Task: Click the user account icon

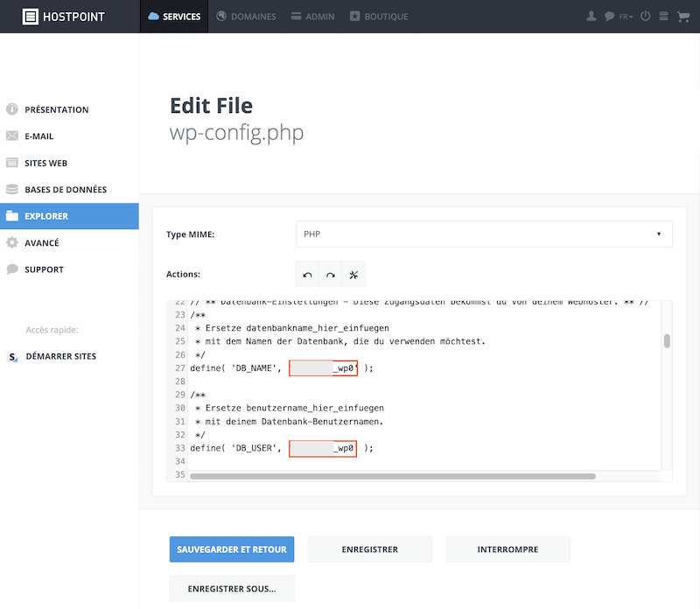Action: pos(591,17)
